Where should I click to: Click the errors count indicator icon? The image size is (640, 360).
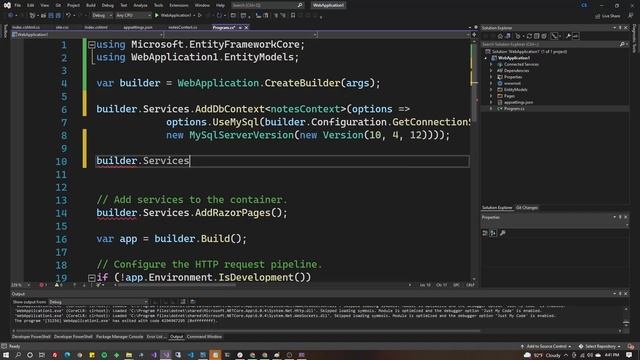coord(43,285)
